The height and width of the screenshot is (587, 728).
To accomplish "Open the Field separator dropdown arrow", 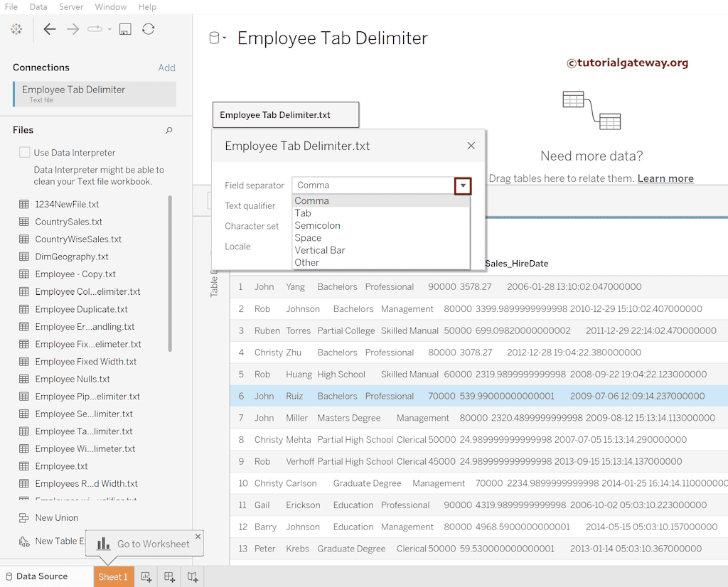I will [x=463, y=185].
